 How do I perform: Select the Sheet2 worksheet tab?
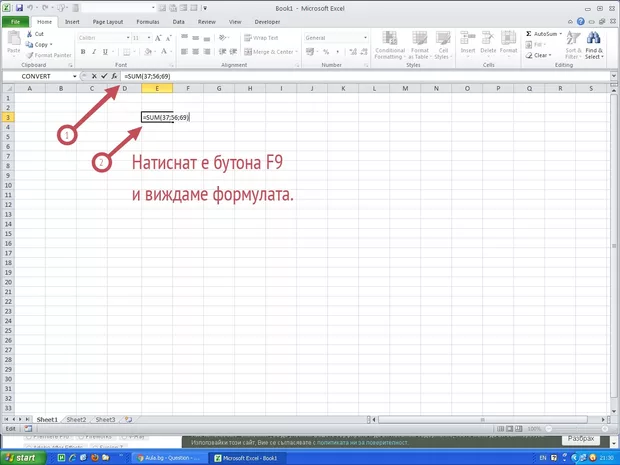coord(76,420)
